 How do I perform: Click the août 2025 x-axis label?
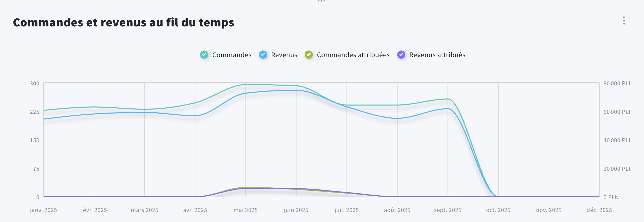click(397, 210)
